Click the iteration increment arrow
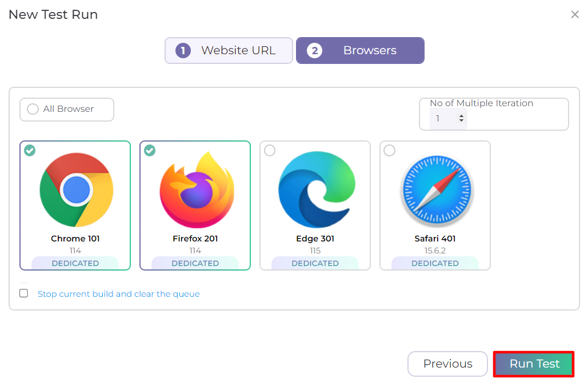 tap(462, 115)
